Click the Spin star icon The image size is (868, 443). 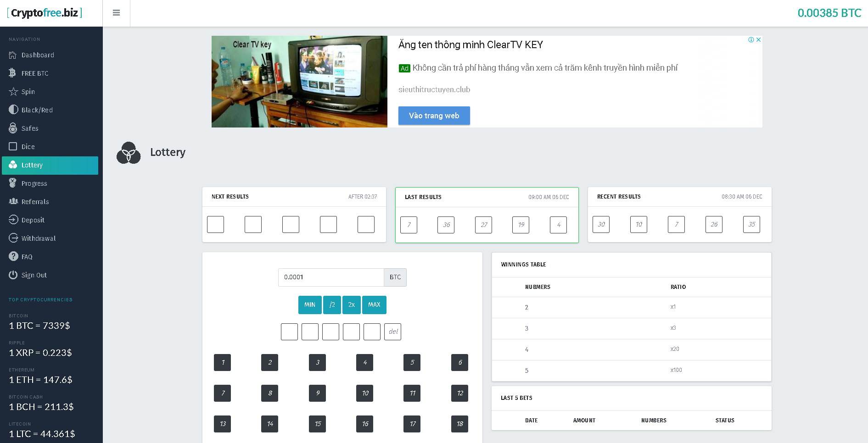click(x=13, y=92)
